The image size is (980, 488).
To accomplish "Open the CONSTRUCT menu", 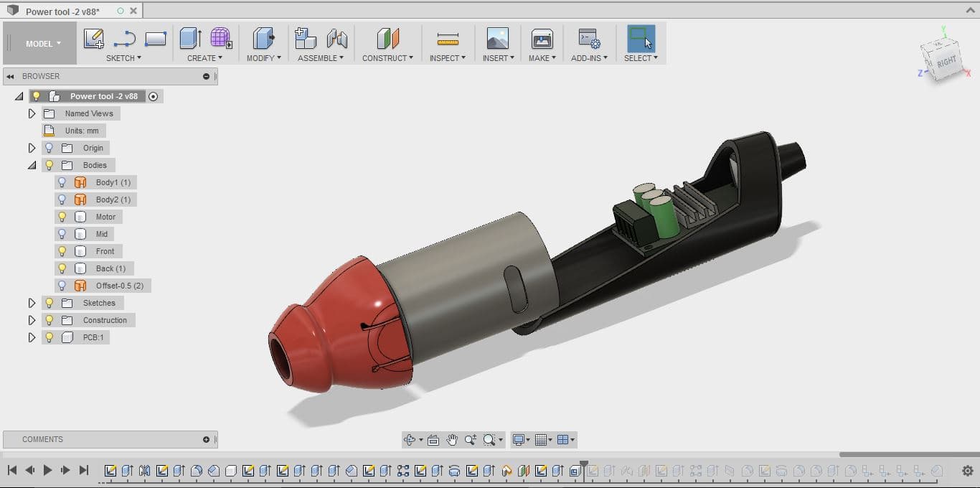I will tap(387, 58).
